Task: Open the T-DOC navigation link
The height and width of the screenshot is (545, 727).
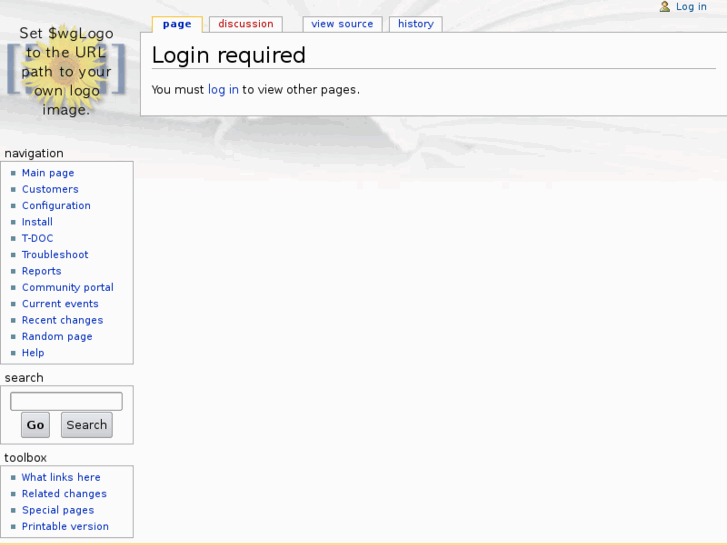Action: click(38, 238)
